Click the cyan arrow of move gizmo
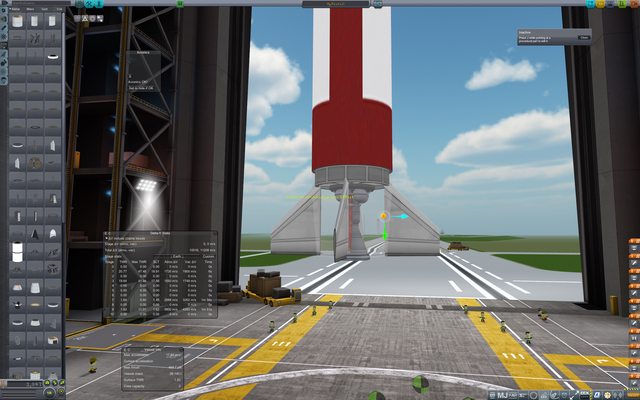 point(402,216)
